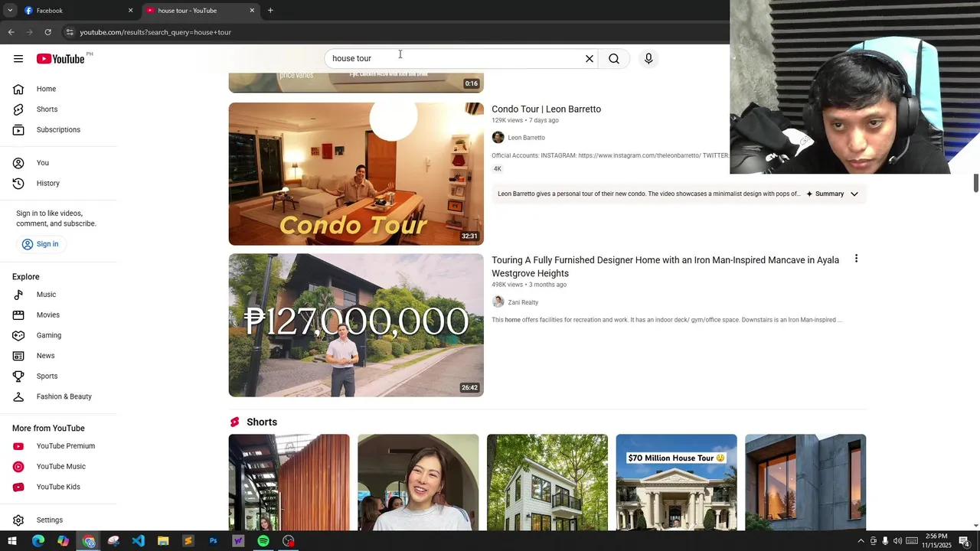Screen dimensions: 980x551
Task: Visit the Zani Realty channel
Action: 523,302
